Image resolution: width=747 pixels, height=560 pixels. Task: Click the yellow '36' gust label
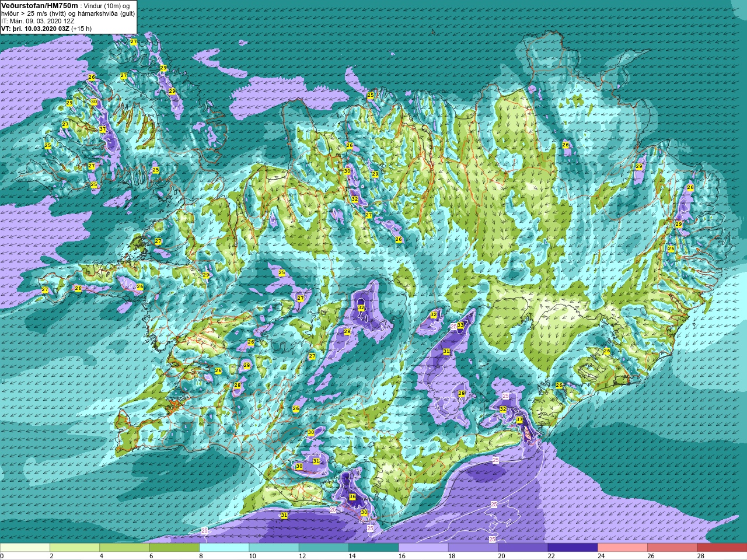click(x=352, y=497)
